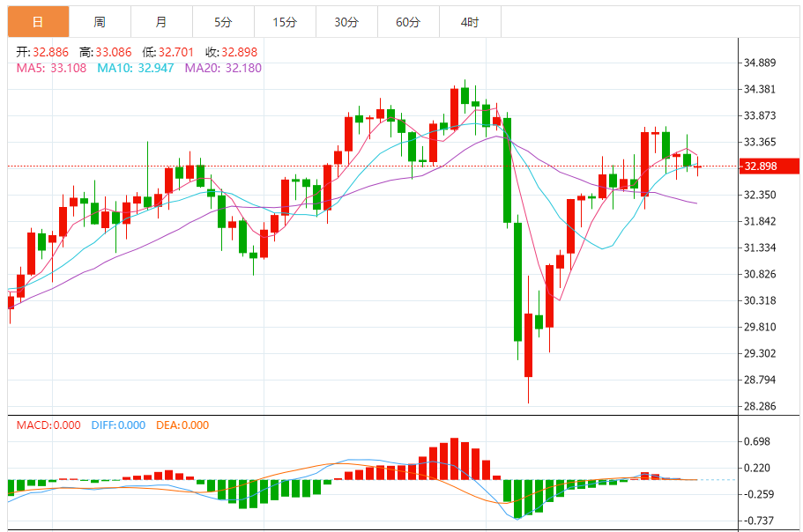Open the 月 monthly chart tab

coord(162,22)
